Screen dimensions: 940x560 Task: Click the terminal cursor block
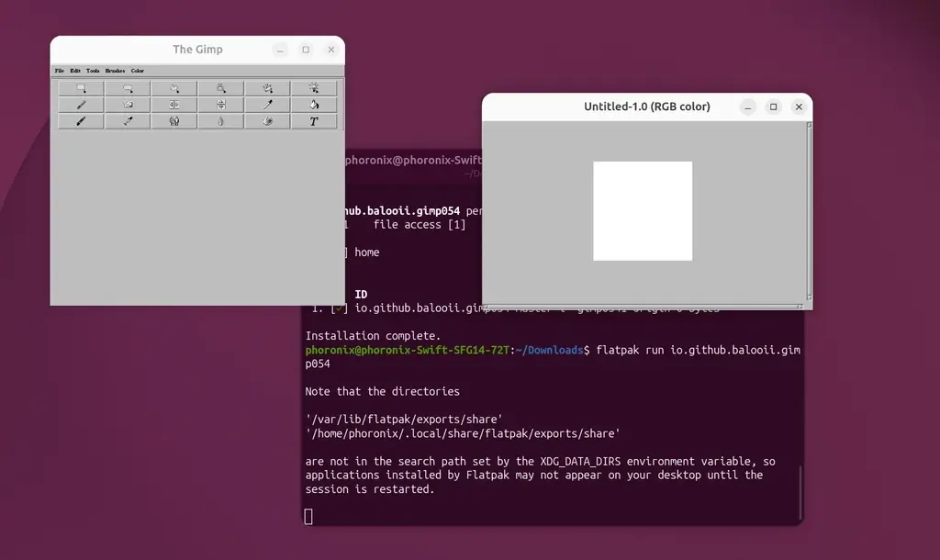click(308, 517)
